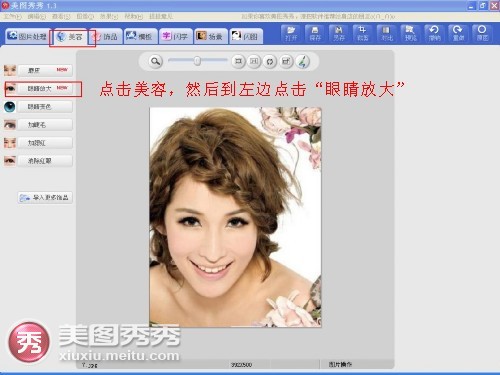Click the 眼睛放大 (Enlarge eyes) button
This screenshot has width=500, height=375.
coord(45,89)
